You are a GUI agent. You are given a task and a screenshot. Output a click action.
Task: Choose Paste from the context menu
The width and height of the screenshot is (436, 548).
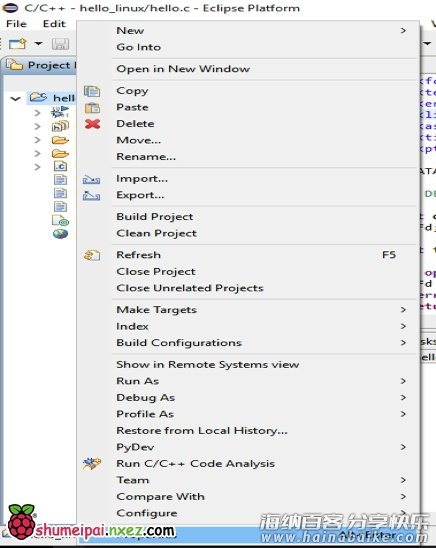click(248, 107)
